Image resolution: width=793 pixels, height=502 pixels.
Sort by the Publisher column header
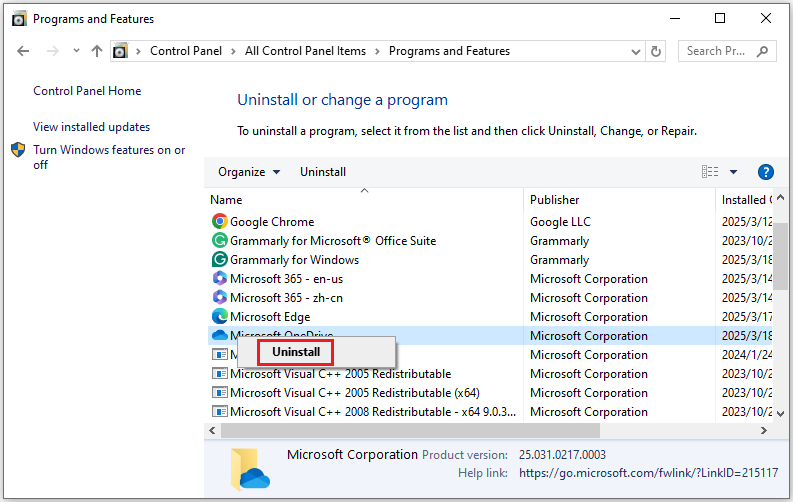[620, 200]
